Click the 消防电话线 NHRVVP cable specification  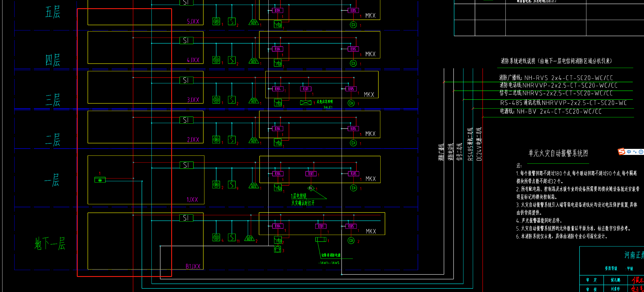pos(558,85)
